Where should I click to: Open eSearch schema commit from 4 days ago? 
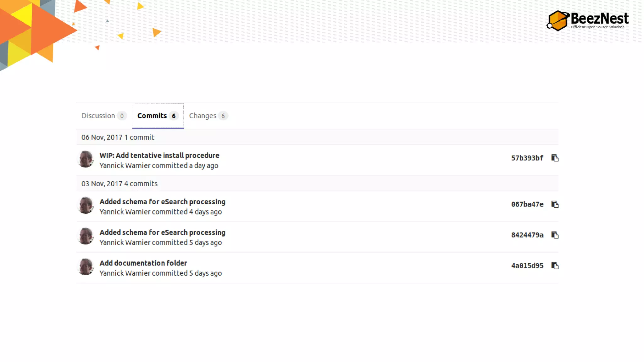tap(162, 202)
